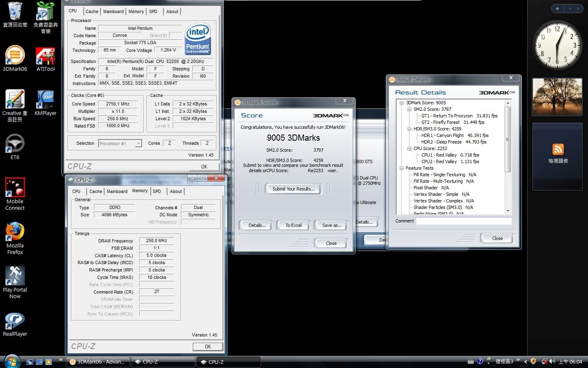
Task: Open the Mozilla Firefox desktop icon
Action: tap(15, 238)
